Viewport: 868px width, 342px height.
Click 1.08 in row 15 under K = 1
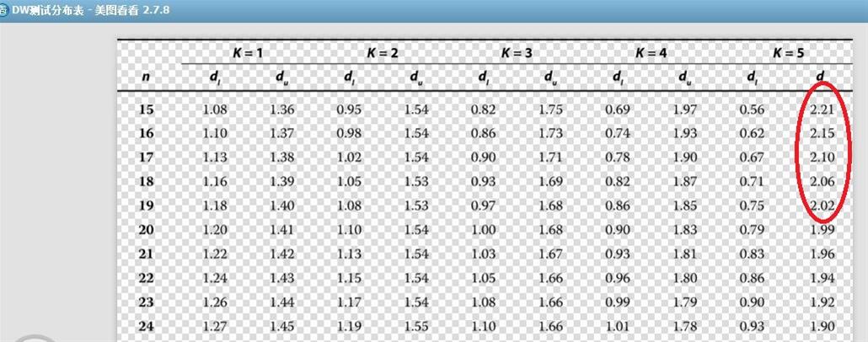(215, 110)
